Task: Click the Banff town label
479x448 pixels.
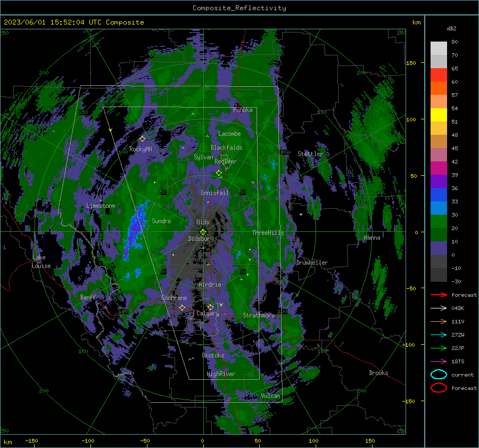Action: tap(88, 297)
